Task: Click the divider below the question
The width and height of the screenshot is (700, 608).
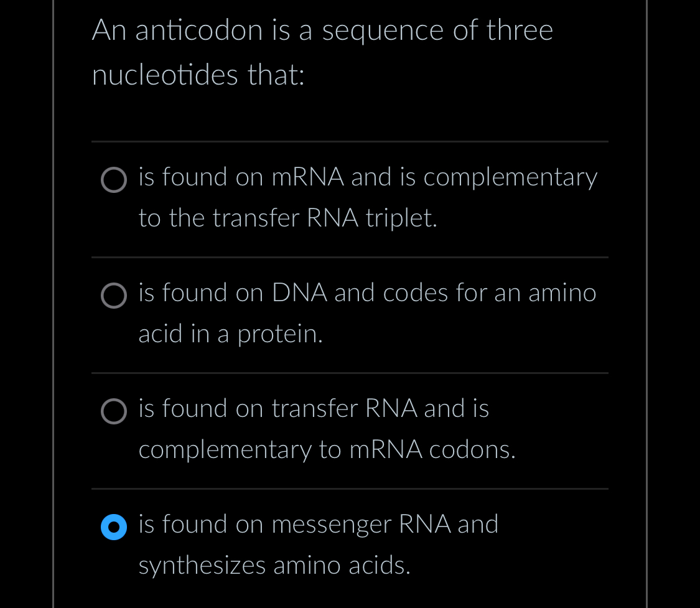Action: 350,143
